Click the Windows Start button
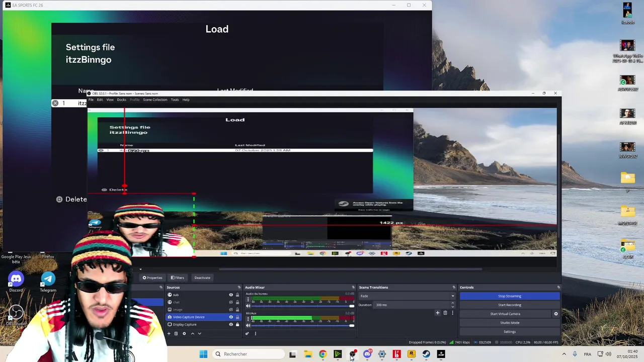 pos(203,354)
